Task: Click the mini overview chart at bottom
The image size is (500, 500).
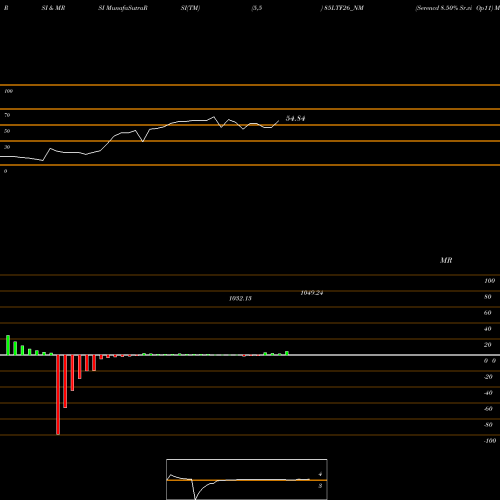Action: [x=247, y=479]
